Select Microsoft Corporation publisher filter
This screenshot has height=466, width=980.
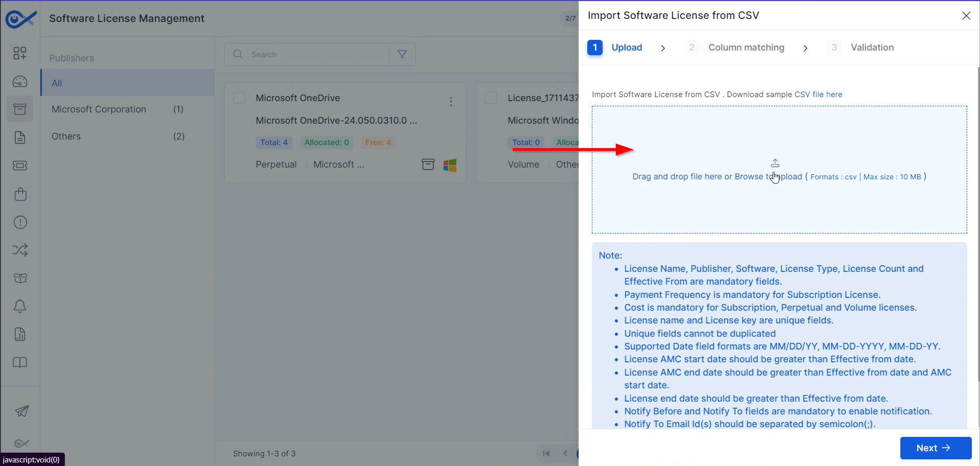tap(99, 109)
